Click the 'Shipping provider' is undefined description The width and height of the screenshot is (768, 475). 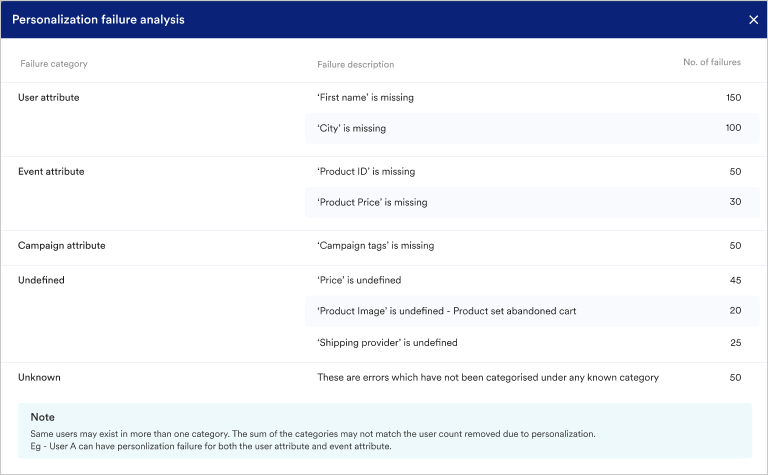point(387,343)
